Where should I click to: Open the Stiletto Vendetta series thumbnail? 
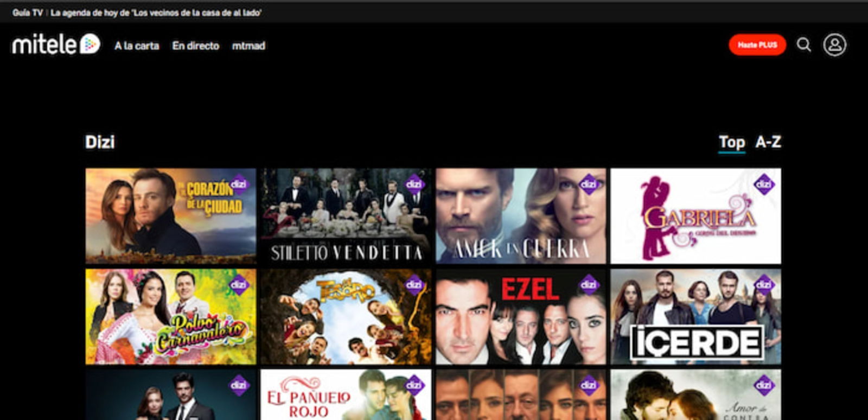346,216
